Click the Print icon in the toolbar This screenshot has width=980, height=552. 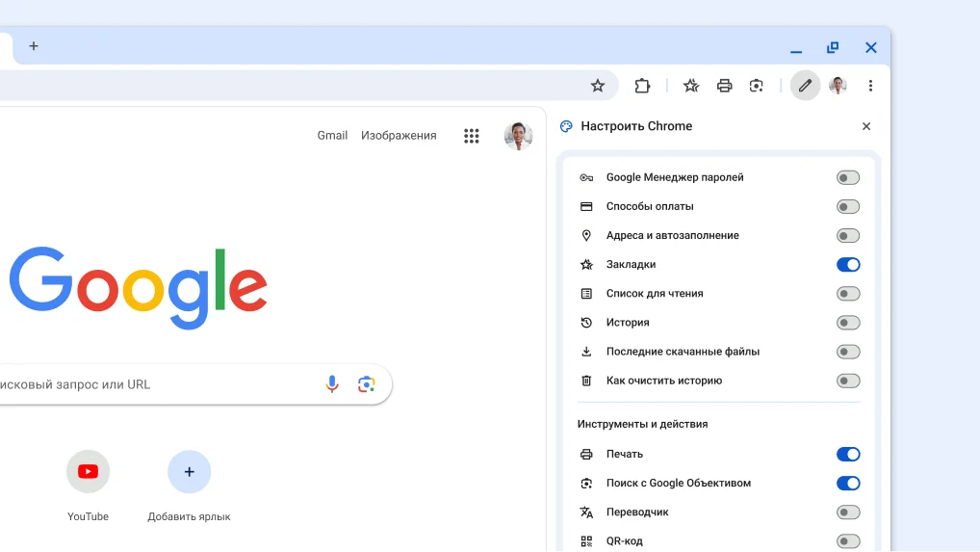[x=724, y=86]
